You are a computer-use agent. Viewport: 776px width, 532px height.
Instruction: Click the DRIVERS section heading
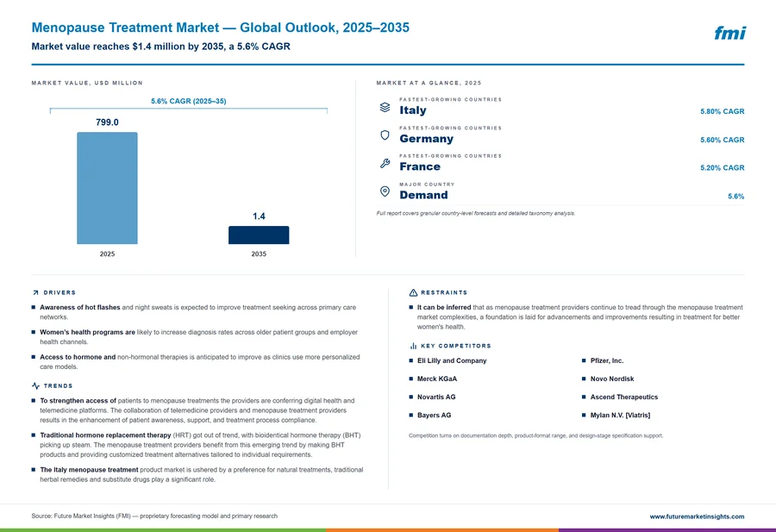[x=59, y=292]
